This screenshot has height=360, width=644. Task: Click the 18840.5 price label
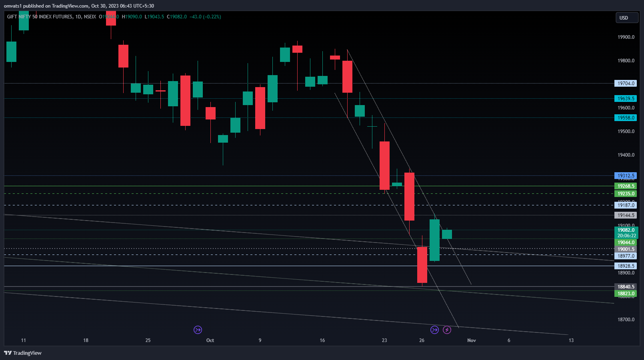pyautogui.click(x=626, y=287)
